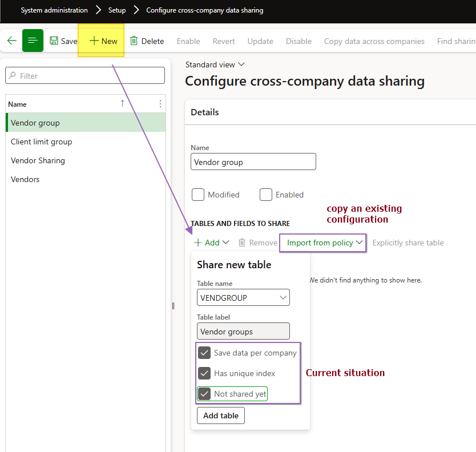Click the back arrow icon

(x=11, y=41)
